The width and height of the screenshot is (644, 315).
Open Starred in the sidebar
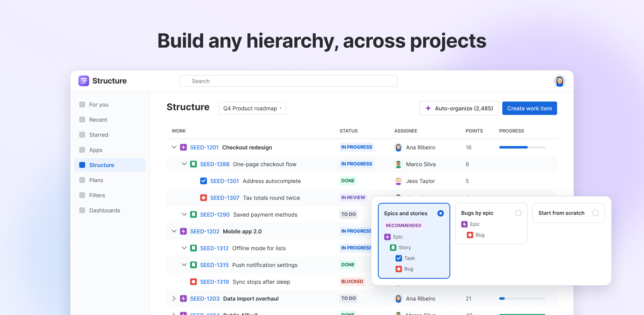pos(110,135)
